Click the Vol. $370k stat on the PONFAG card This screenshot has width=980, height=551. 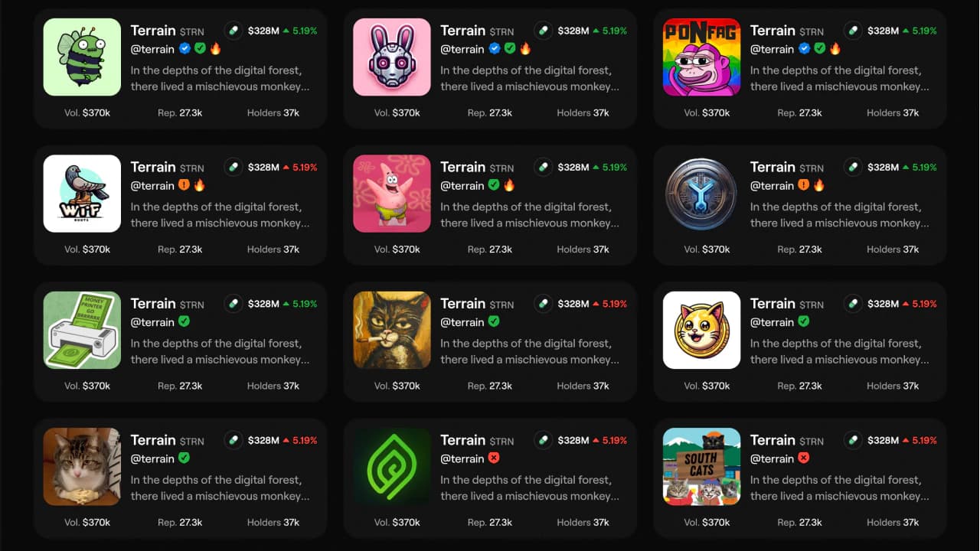pyautogui.click(x=707, y=112)
